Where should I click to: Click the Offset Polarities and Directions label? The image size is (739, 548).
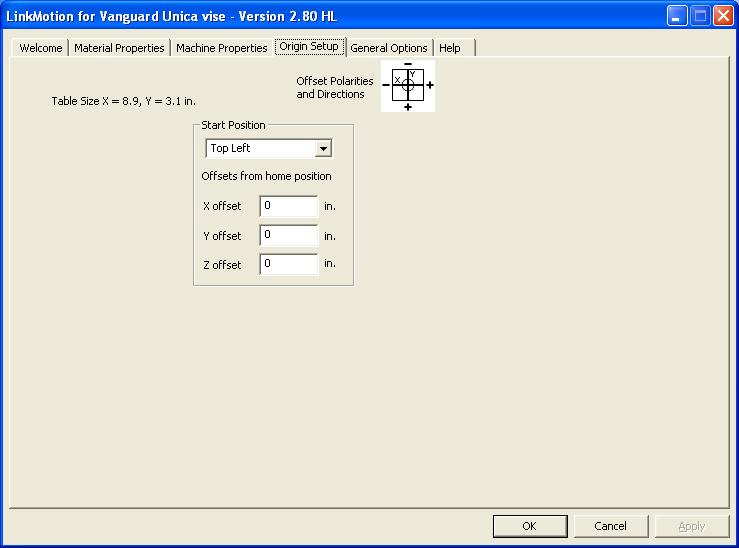pyautogui.click(x=335, y=88)
